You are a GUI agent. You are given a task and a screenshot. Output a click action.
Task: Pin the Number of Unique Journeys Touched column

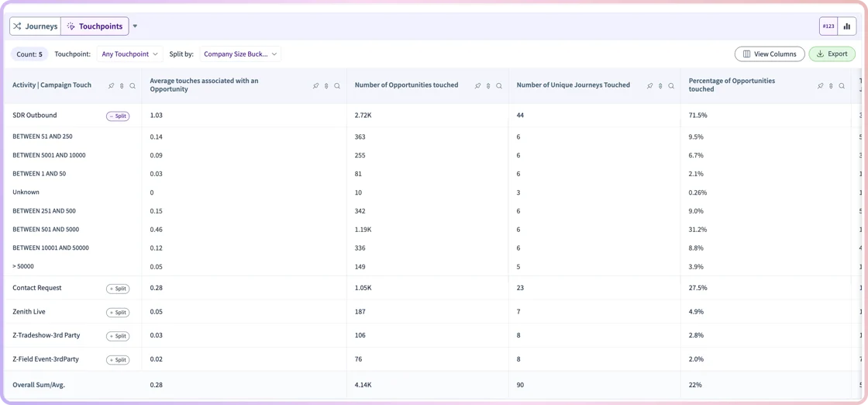650,86
